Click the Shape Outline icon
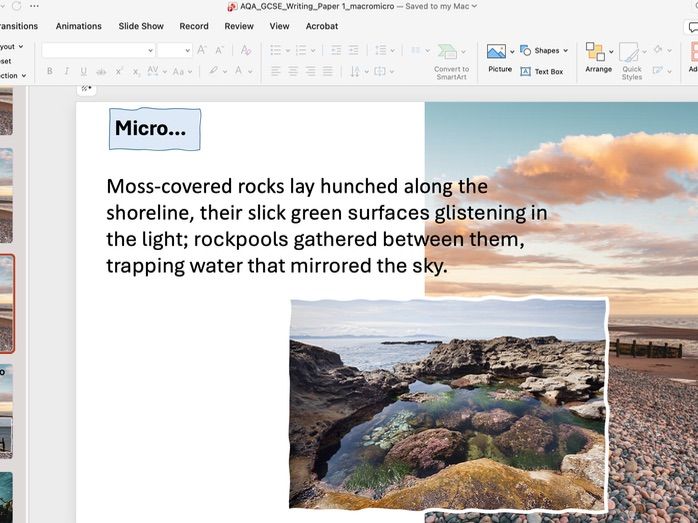Screen dimensions: 698x523 tap(658, 70)
